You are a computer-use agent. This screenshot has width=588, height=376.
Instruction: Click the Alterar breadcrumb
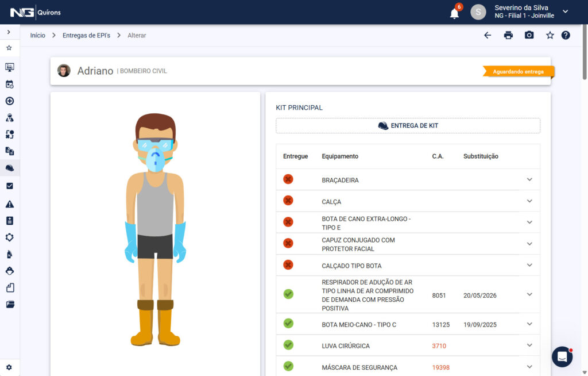137,35
